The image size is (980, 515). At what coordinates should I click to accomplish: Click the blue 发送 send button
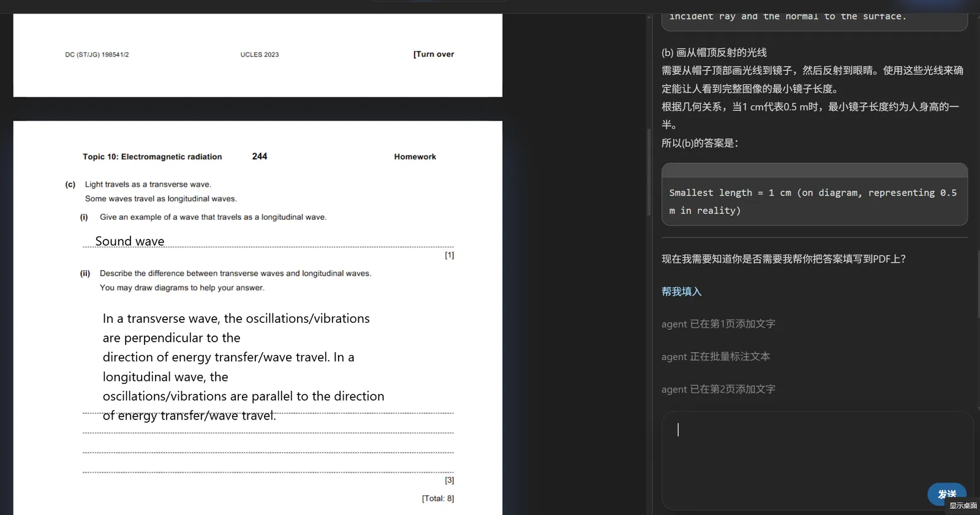pyautogui.click(x=946, y=494)
